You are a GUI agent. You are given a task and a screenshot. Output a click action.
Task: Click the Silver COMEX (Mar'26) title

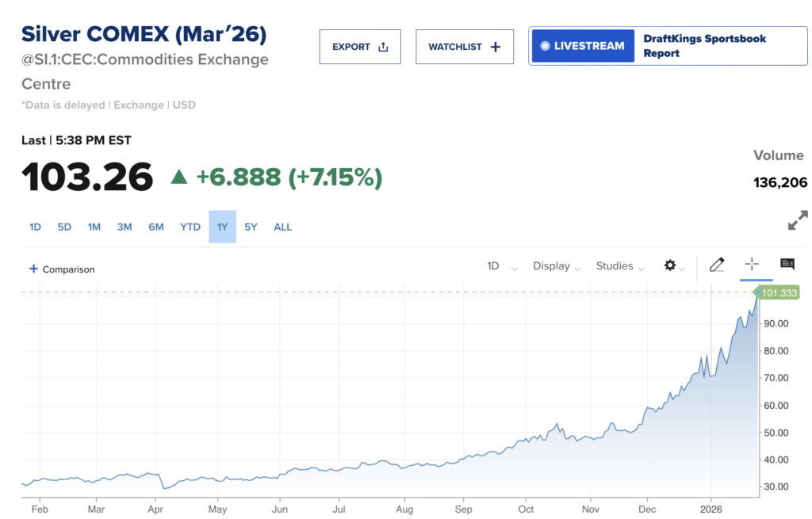[x=144, y=34]
